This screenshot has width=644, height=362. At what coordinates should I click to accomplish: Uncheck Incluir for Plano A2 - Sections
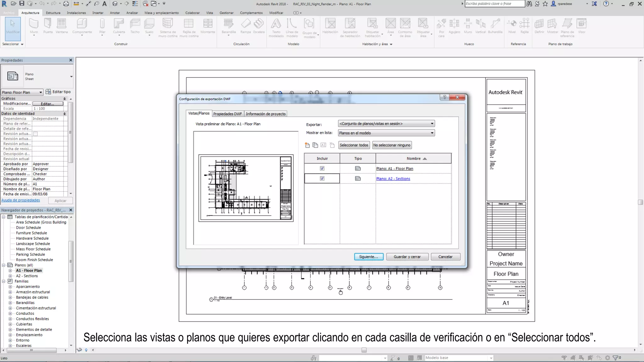click(x=322, y=178)
